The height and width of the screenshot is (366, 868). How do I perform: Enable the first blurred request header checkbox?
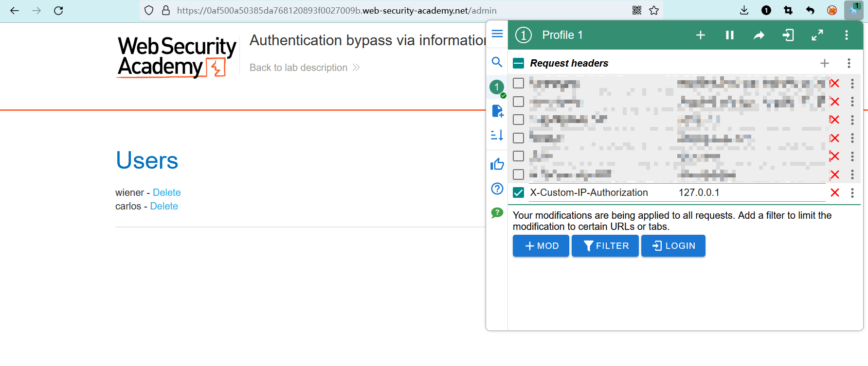519,83
